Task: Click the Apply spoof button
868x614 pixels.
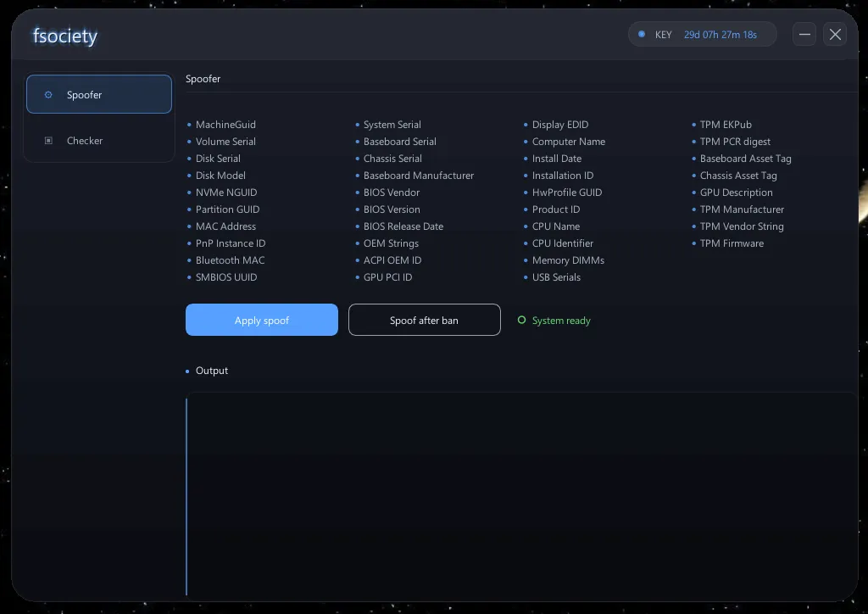Action: click(x=262, y=320)
